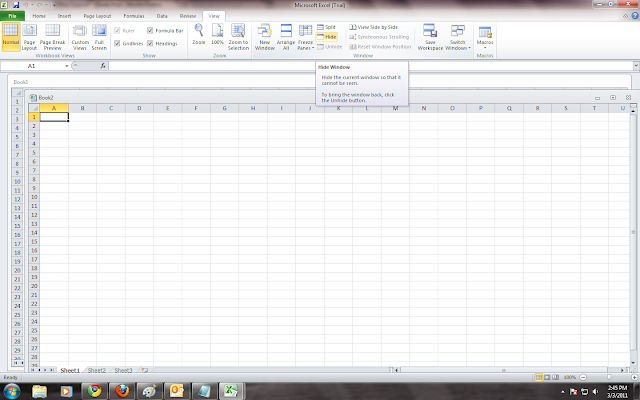Click the Insert Function fx icon

click(x=103, y=66)
